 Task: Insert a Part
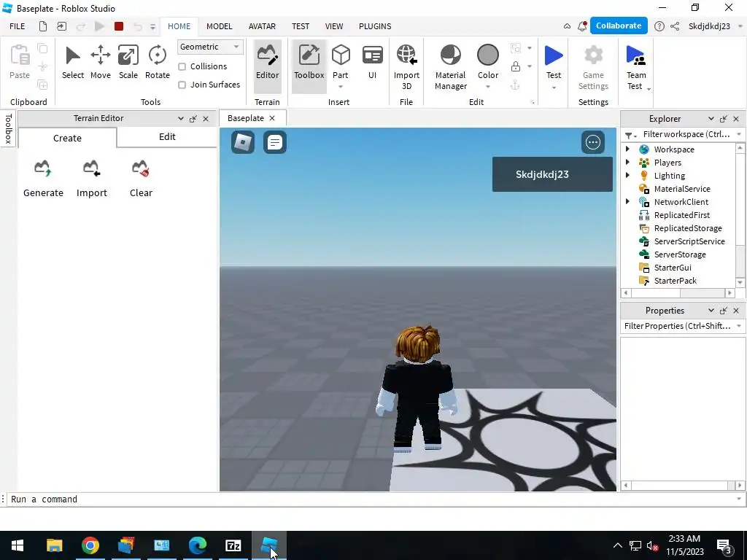[x=341, y=61]
